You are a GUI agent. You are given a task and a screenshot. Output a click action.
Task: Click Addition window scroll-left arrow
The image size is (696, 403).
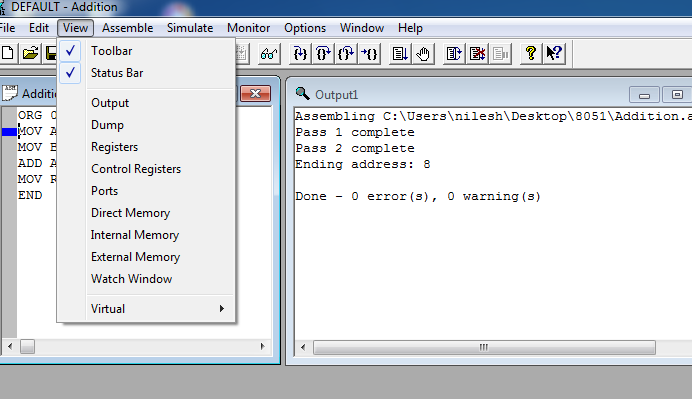coord(10,346)
